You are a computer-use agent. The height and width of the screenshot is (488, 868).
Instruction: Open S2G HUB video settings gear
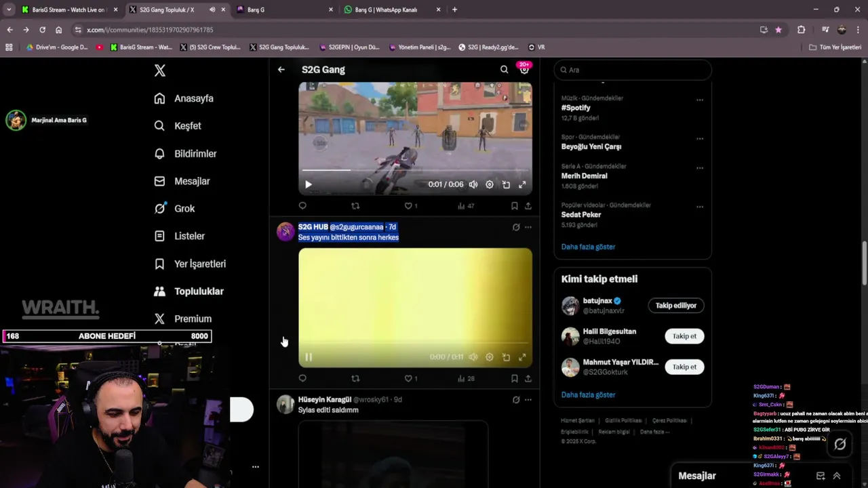click(x=490, y=357)
